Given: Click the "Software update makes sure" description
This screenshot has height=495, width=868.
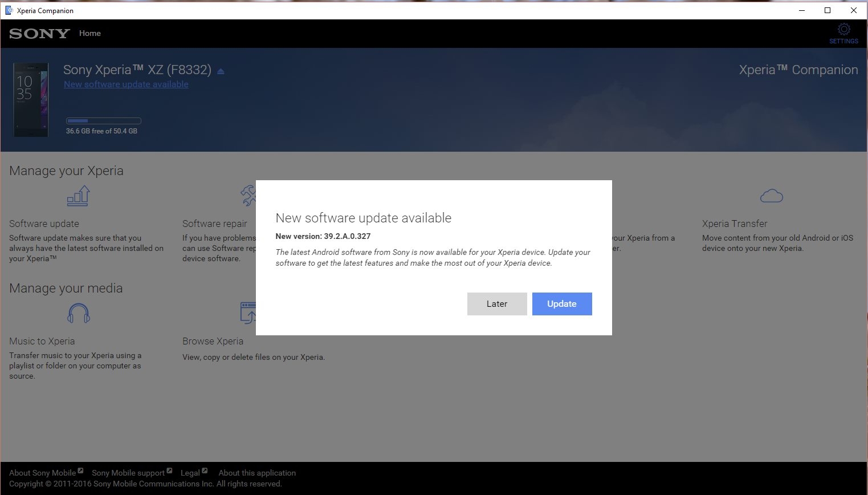Looking at the screenshot, I should click(86, 248).
